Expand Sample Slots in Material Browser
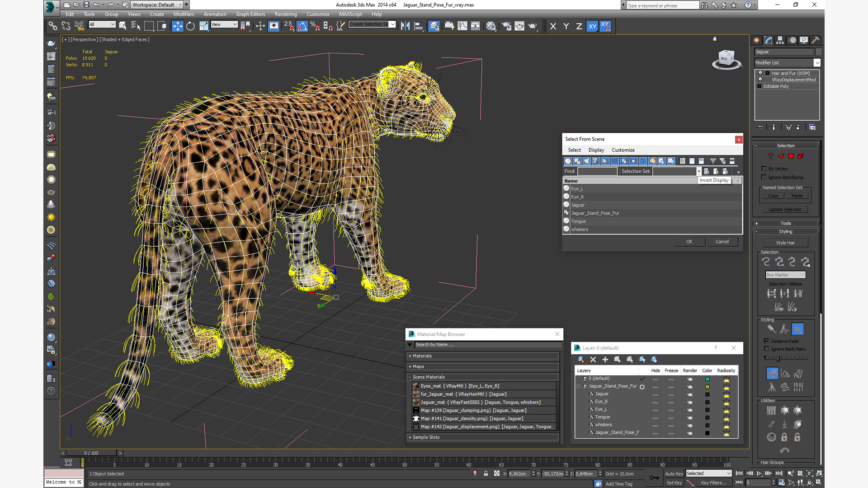Viewport: 868px width, 488px height. pos(483,437)
